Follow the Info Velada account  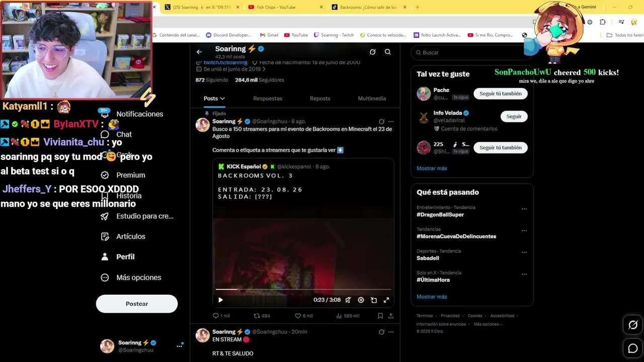click(514, 117)
